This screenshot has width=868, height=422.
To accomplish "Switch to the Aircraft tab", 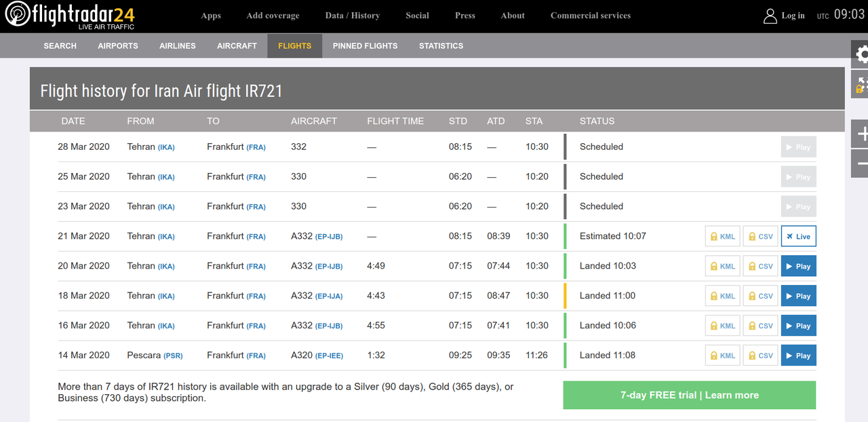I will pos(237,46).
